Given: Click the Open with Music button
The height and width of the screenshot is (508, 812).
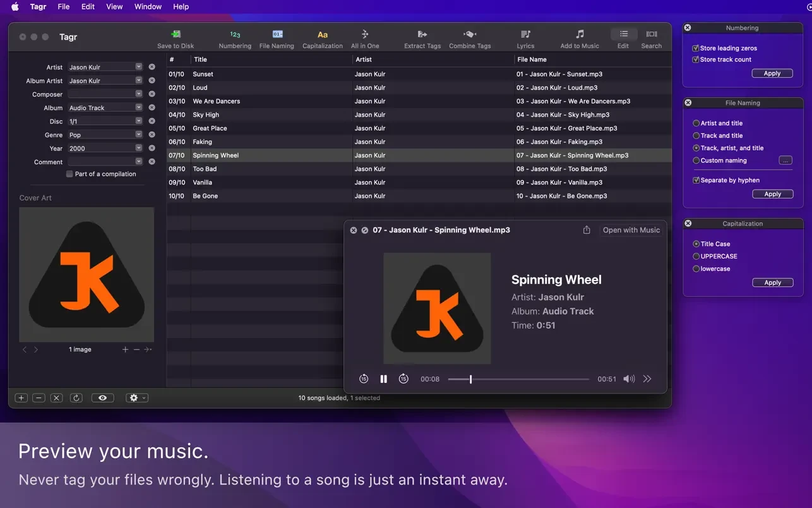Looking at the screenshot, I should (x=631, y=230).
